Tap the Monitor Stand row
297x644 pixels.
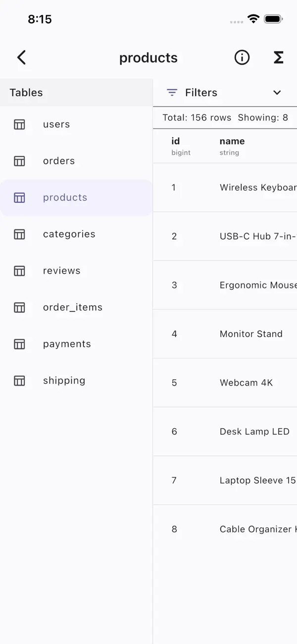coord(251,334)
